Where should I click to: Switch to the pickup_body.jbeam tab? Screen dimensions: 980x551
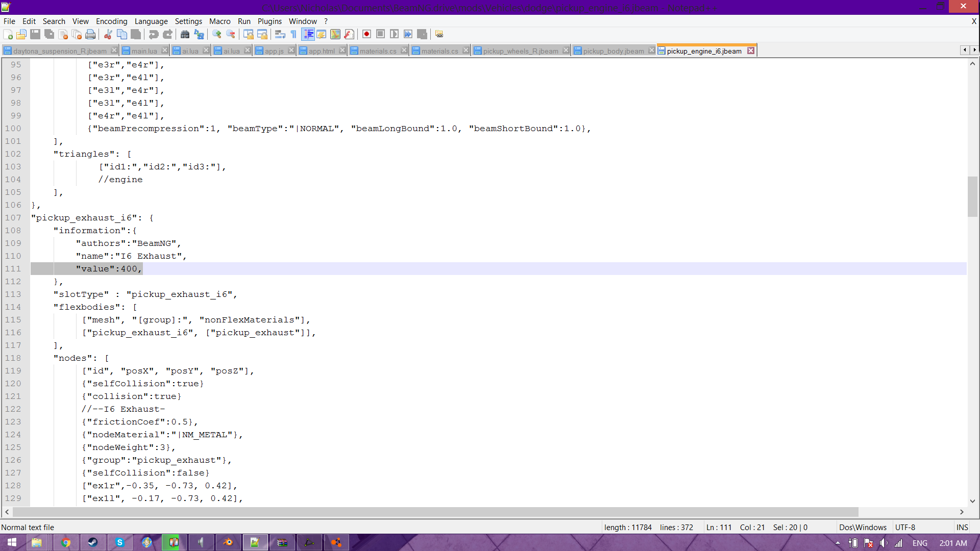tap(613, 51)
